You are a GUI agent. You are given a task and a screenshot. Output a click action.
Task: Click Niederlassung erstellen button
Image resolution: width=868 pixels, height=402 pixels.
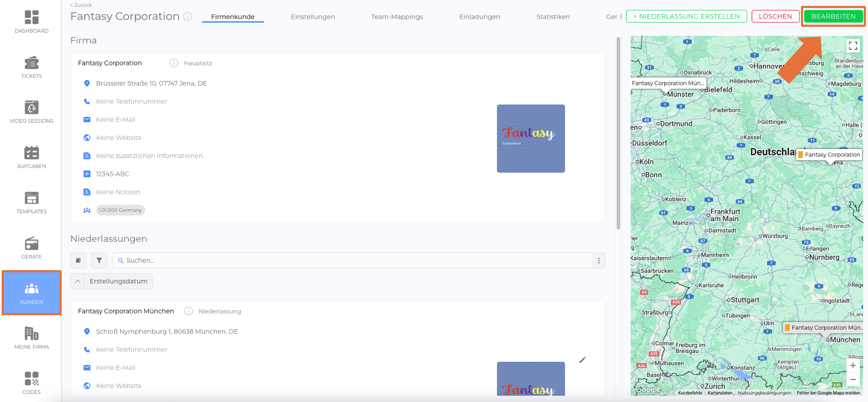coord(686,17)
